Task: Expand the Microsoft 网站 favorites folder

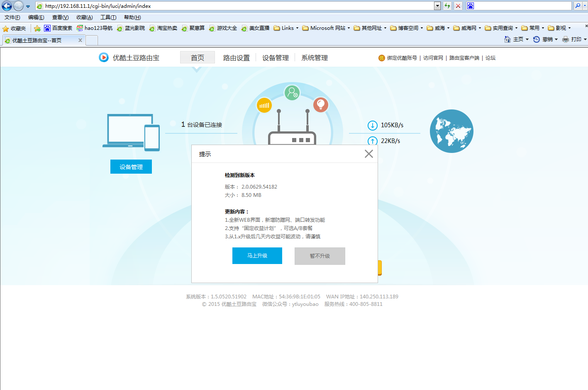Action: (326, 28)
